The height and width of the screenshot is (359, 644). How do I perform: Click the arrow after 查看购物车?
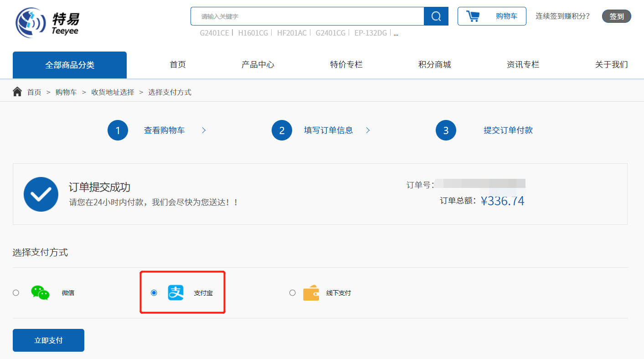pos(204,130)
